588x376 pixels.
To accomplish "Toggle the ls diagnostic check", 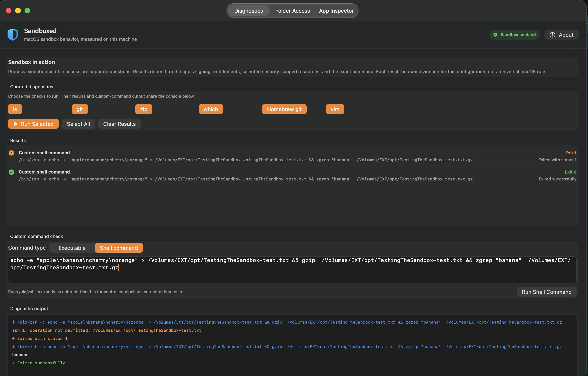I will coord(15,109).
